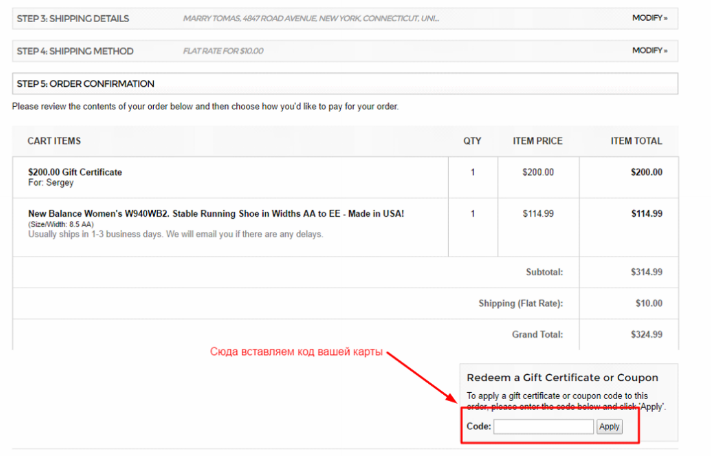Viewport: 711px width, 456px height.
Task: Click the 'Usually ships in 1-3 business days' note
Action: [x=175, y=234]
